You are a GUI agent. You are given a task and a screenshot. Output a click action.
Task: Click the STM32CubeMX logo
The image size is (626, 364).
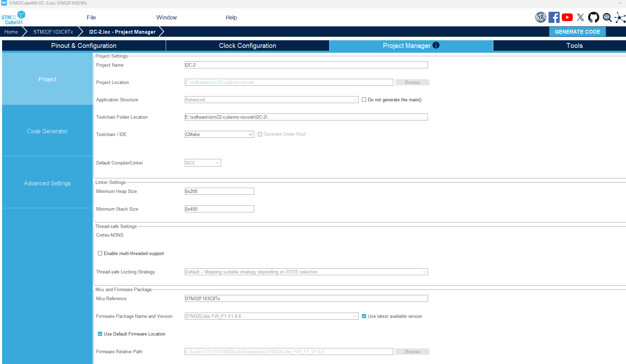tap(14, 17)
